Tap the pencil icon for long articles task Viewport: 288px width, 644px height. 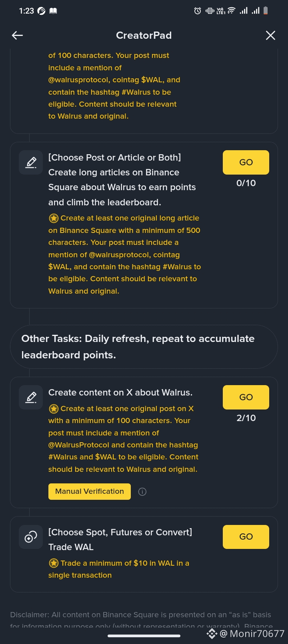(31, 162)
